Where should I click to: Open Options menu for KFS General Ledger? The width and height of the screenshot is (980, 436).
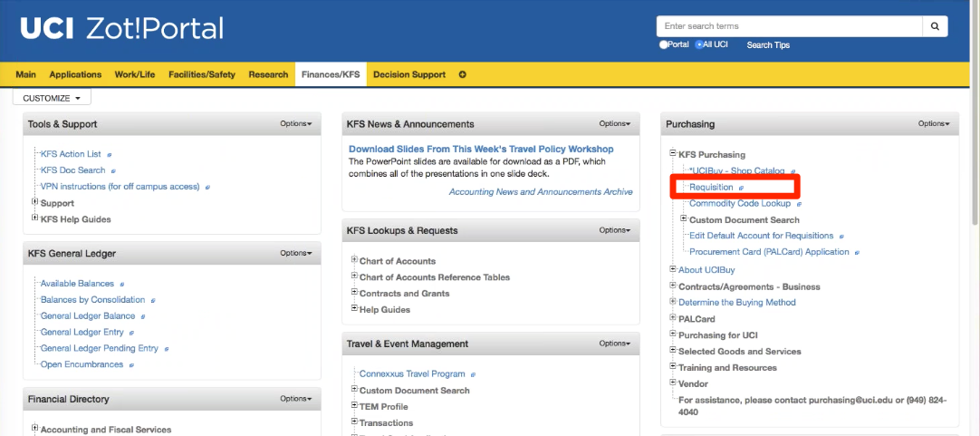[296, 253]
